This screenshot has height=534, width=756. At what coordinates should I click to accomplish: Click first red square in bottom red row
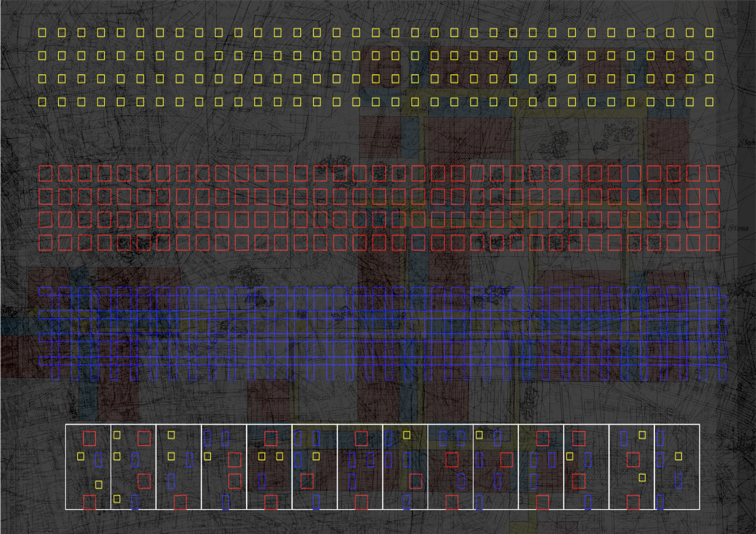coord(45,243)
